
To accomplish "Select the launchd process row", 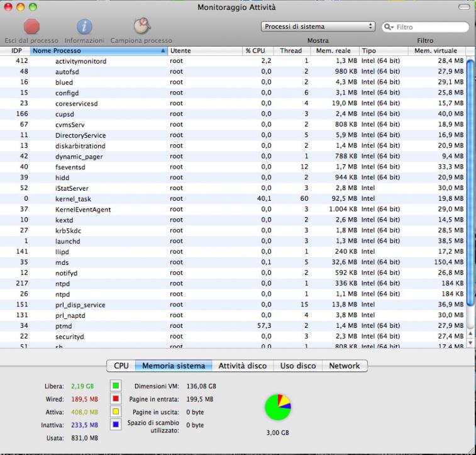I will coord(233,241).
